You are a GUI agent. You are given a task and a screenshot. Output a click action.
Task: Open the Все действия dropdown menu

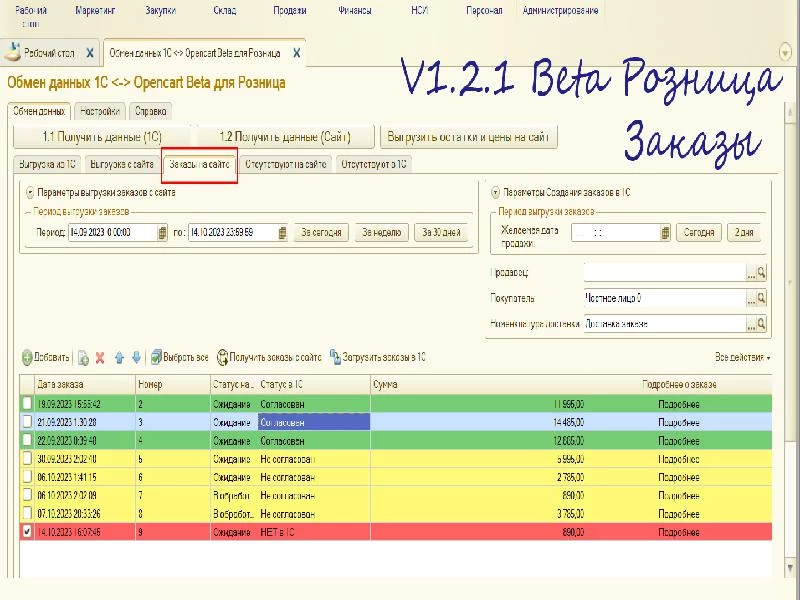pos(742,357)
